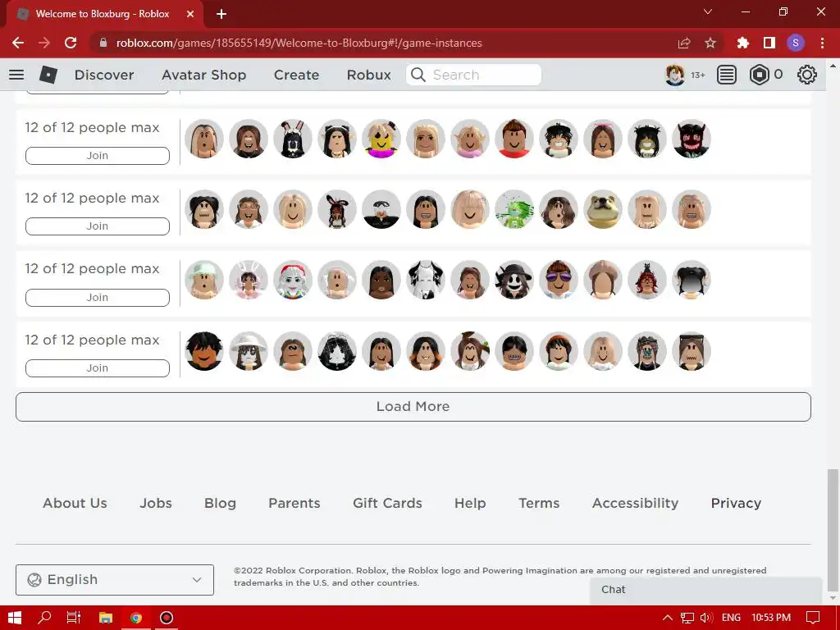This screenshot has width=840, height=630.
Task: Open the Gift Cards footer link
Action: tap(387, 503)
